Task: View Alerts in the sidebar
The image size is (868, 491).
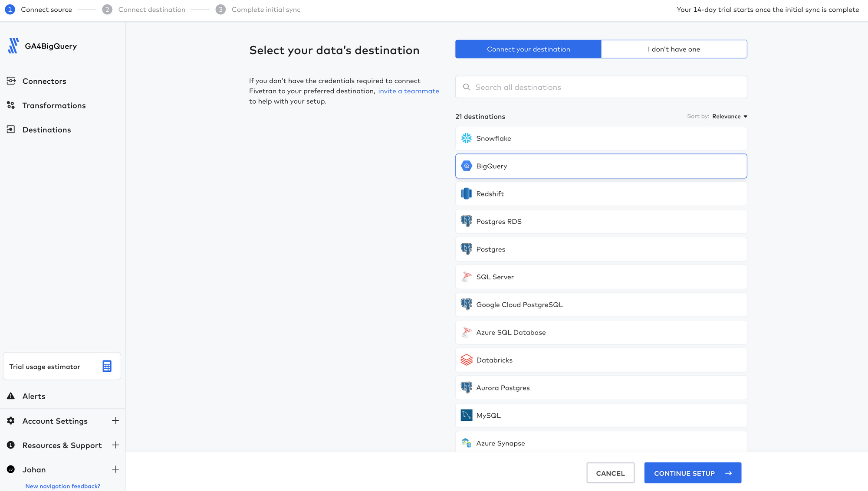Action: 34,396
